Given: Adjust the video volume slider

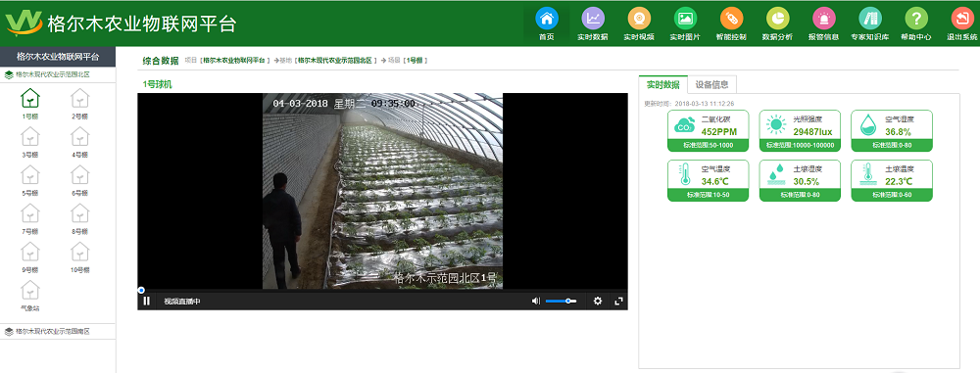Looking at the screenshot, I should tap(561, 302).
